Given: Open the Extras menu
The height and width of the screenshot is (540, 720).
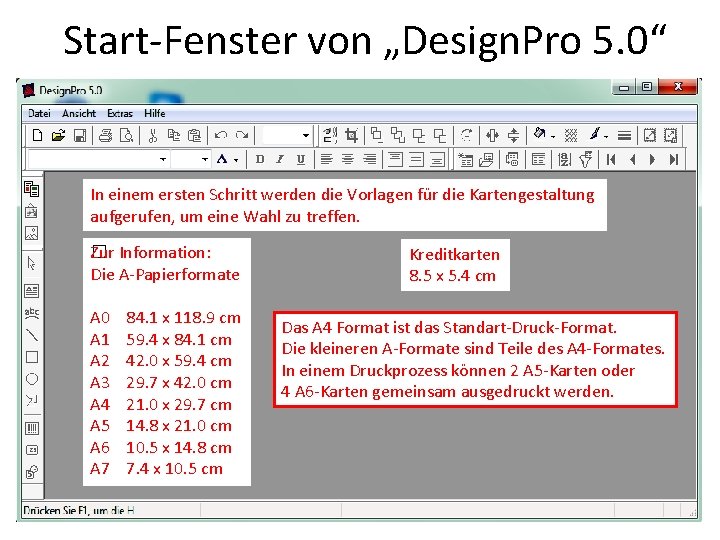Looking at the screenshot, I should click(x=120, y=113).
